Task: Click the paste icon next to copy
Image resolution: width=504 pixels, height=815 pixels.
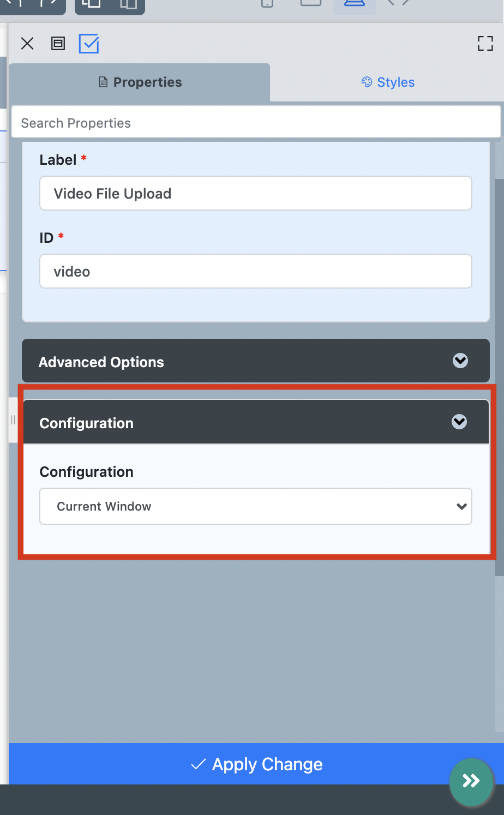Action: pos(128,4)
